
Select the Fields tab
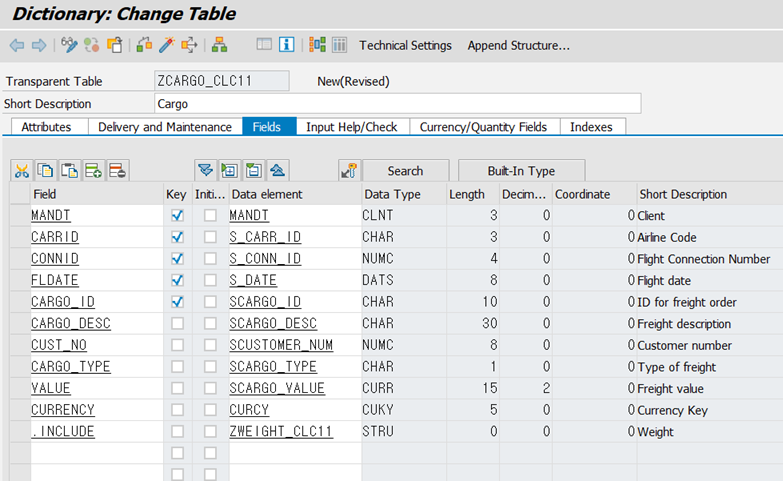pyautogui.click(x=267, y=127)
